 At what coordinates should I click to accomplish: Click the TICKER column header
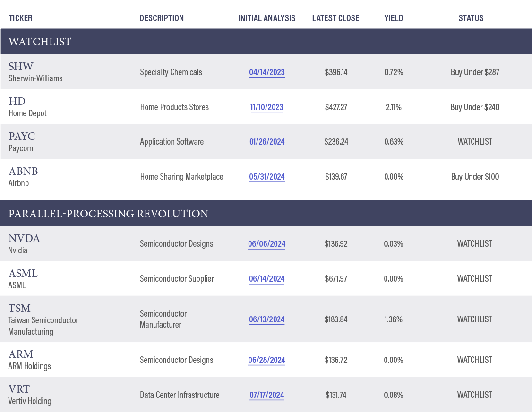click(x=21, y=18)
